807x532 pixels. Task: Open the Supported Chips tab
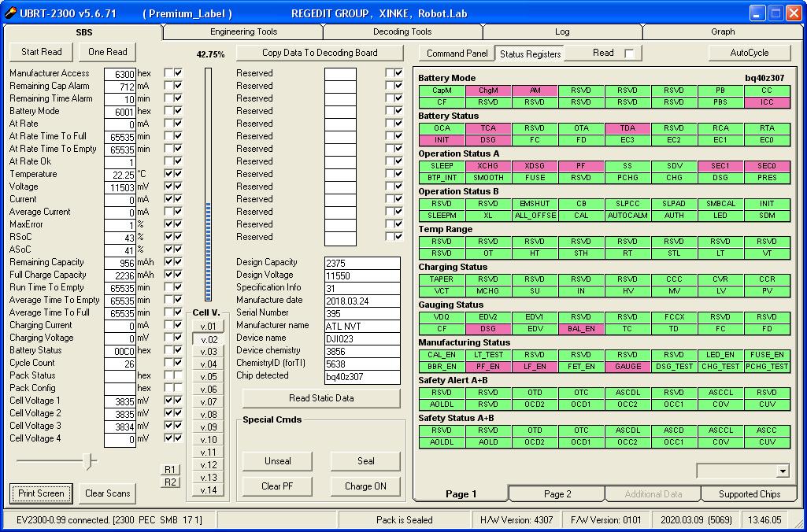click(750, 494)
